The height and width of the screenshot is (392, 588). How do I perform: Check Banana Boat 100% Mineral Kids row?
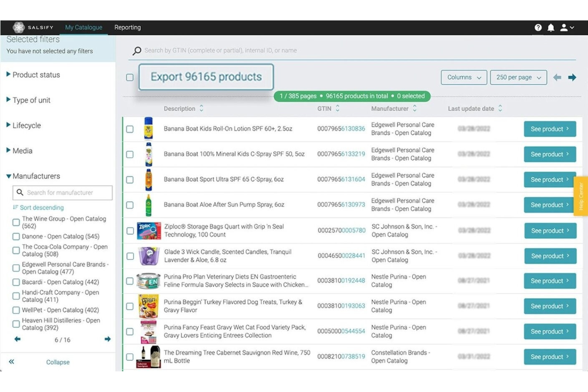tap(130, 154)
